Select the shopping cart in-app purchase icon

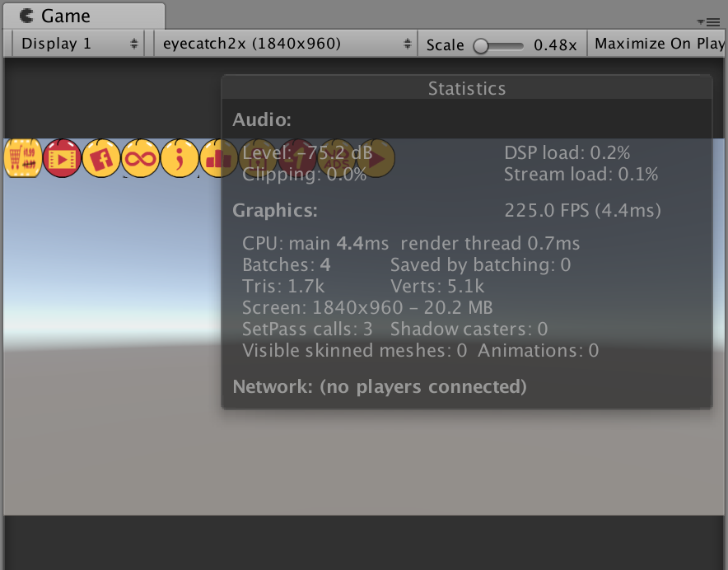point(23,158)
